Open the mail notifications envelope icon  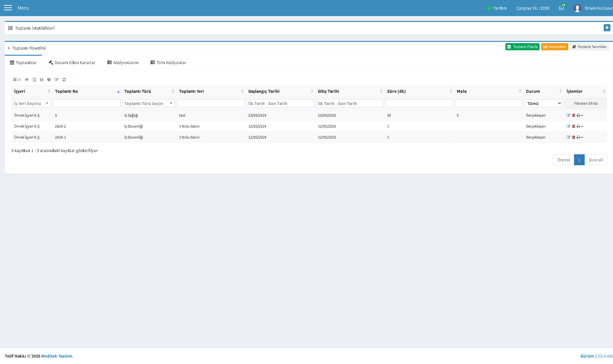coord(561,8)
